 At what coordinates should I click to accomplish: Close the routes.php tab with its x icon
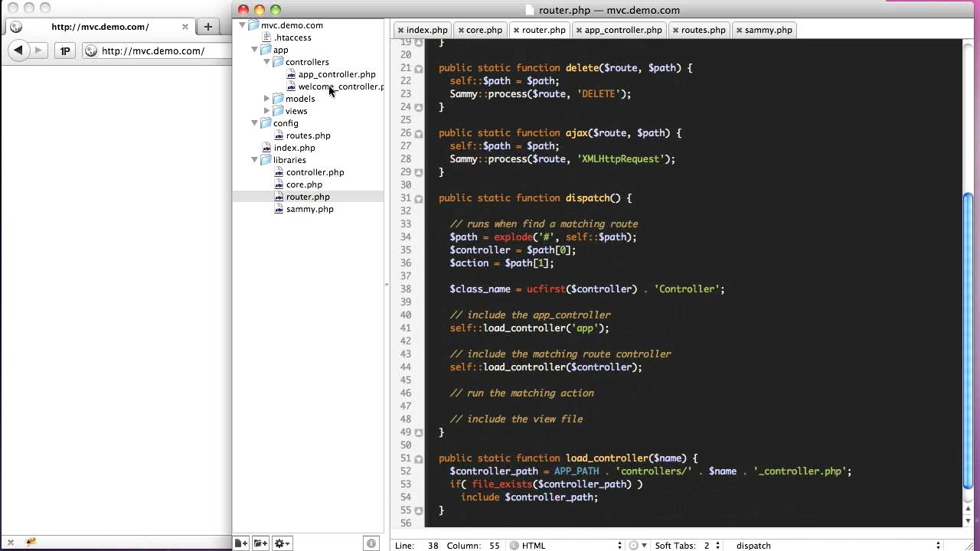pyautogui.click(x=675, y=30)
